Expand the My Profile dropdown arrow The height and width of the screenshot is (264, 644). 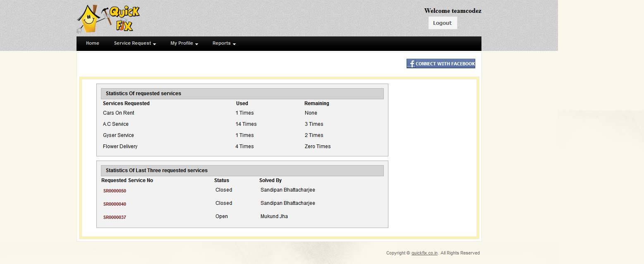[196, 44]
